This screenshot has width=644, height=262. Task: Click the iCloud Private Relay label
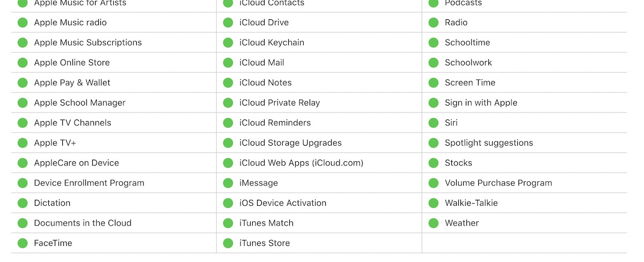point(280,103)
